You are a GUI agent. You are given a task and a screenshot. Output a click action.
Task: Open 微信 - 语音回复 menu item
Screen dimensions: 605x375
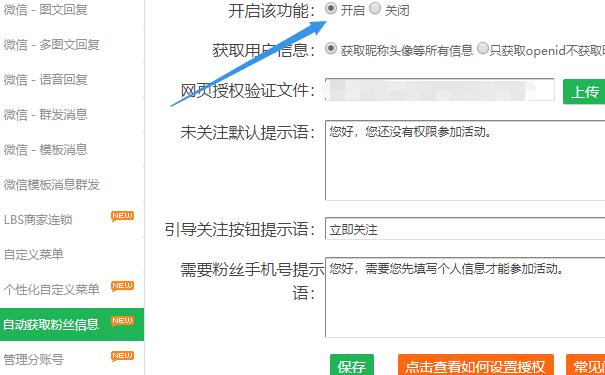tap(46, 79)
